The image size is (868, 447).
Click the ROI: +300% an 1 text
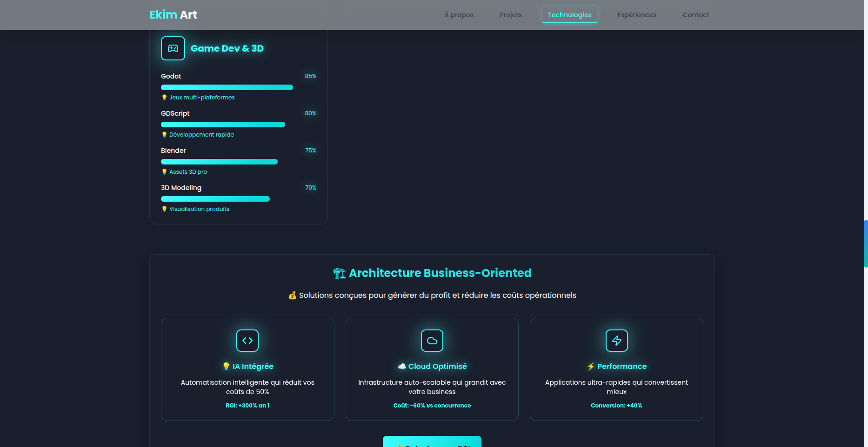247,406
